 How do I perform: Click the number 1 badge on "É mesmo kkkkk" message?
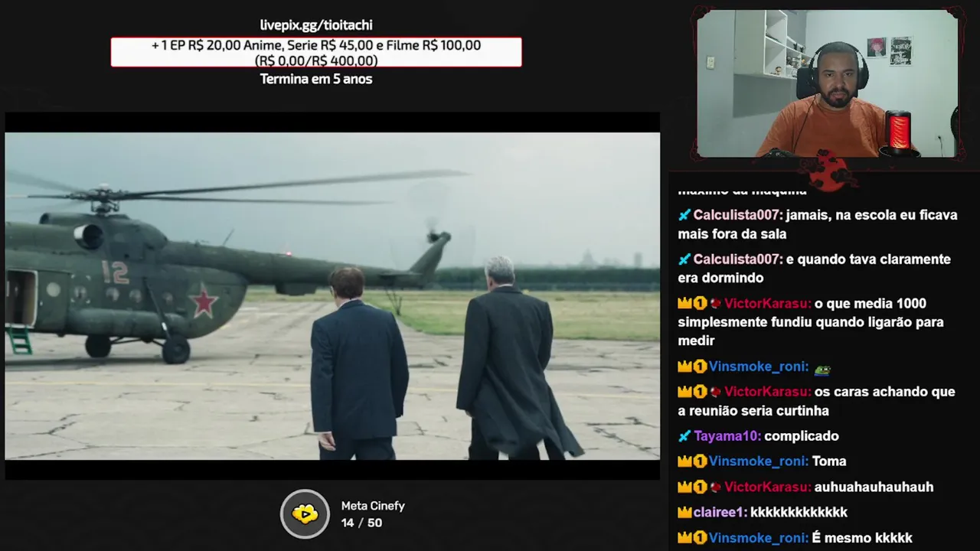coord(700,538)
